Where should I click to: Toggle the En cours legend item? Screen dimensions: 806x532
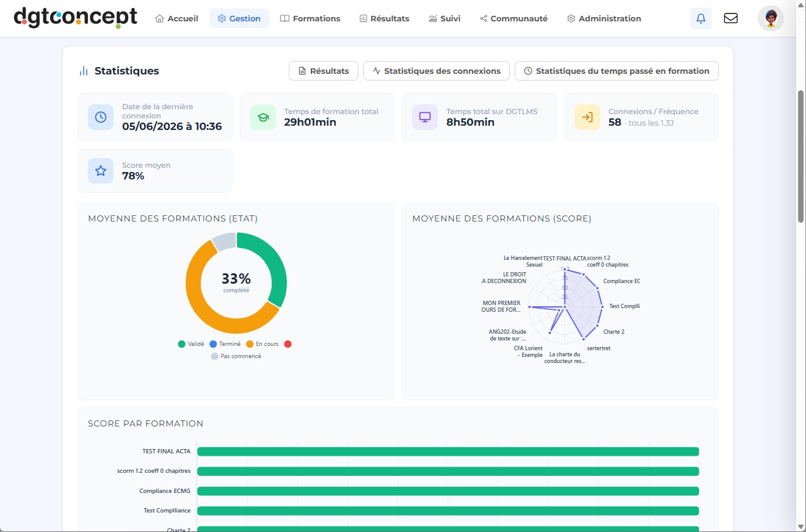tap(262, 344)
